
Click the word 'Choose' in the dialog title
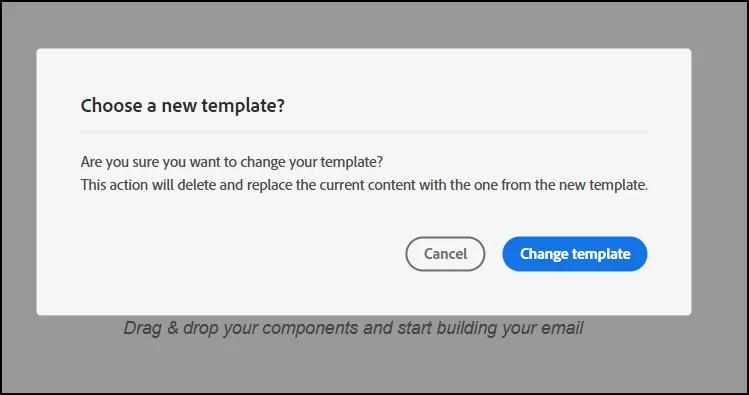pyautogui.click(x=111, y=105)
